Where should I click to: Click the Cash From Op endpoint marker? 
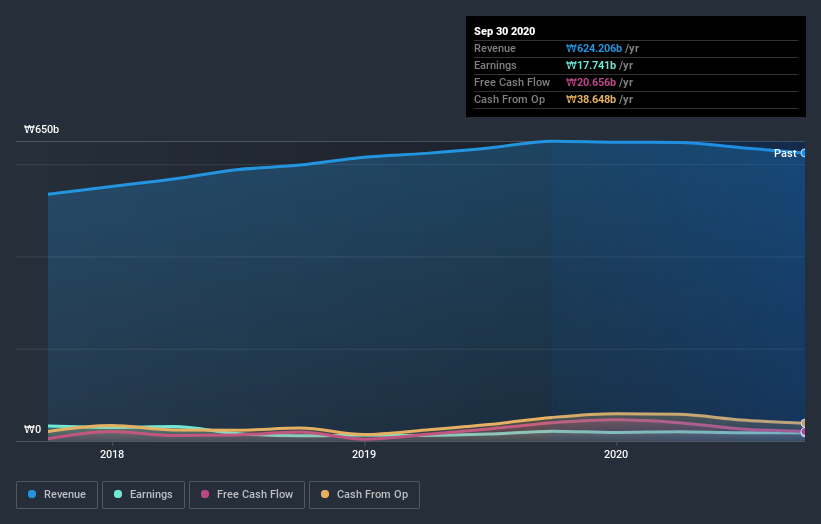coord(804,423)
